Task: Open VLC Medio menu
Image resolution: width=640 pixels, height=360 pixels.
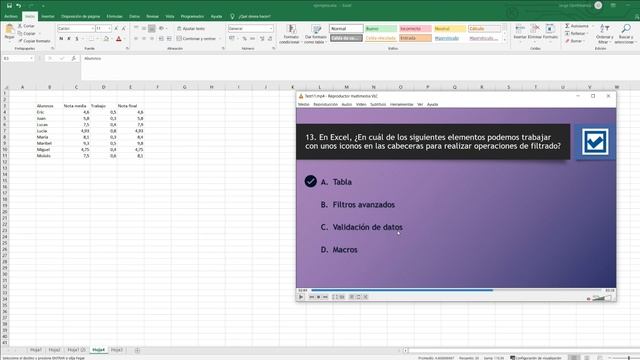Action: tap(303, 104)
